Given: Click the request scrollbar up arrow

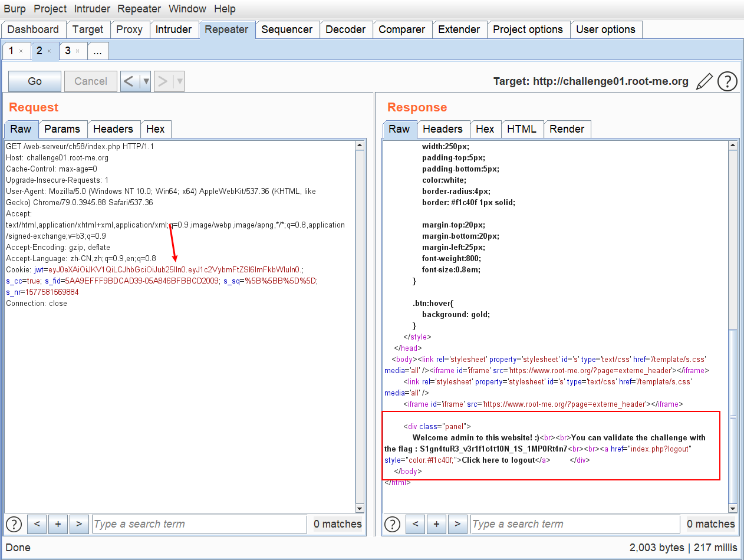Looking at the screenshot, I should click(x=360, y=145).
